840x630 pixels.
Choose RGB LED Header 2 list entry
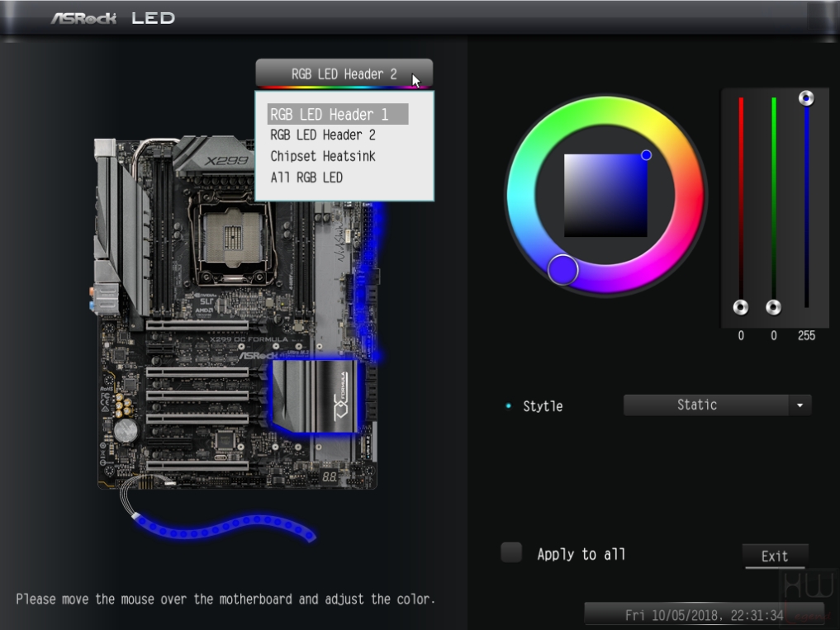point(323,135)
